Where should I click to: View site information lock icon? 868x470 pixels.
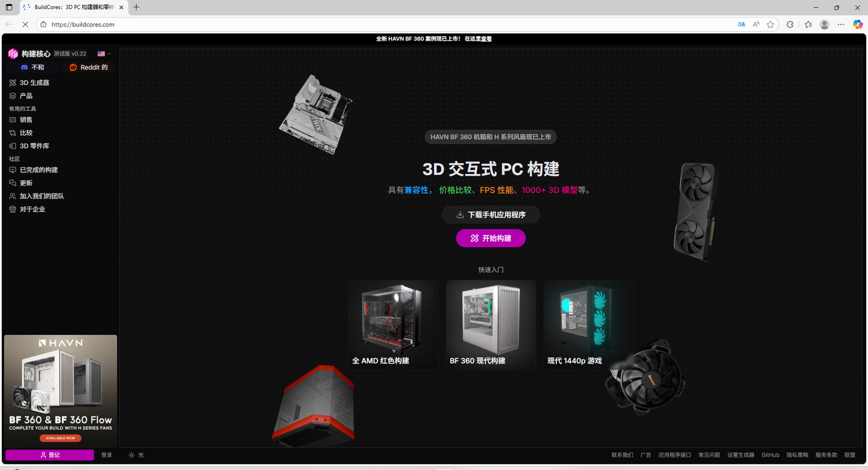coord(43,25)
